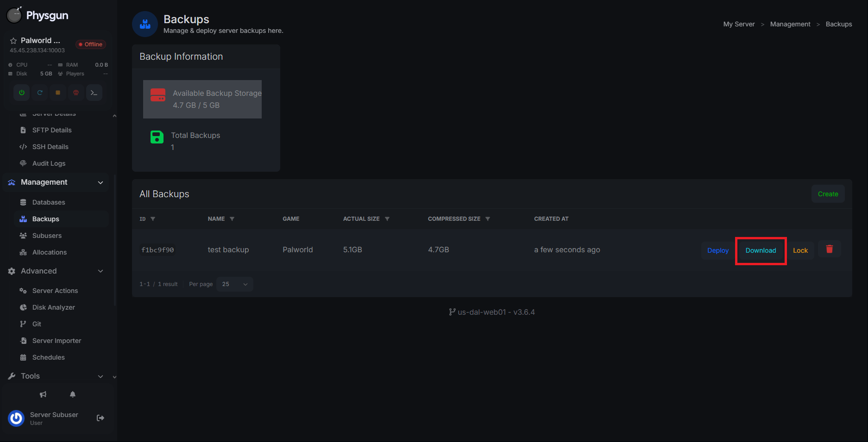Sort backups by the ID column arrow
This screenshot has width=868, height=442.
click(x=153, y=219)
